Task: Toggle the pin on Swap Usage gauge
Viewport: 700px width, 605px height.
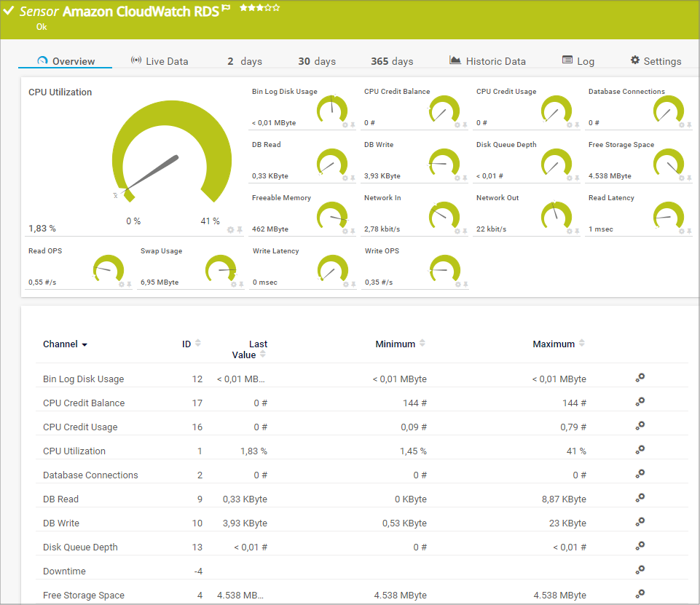Action: [x=241, y=285]
